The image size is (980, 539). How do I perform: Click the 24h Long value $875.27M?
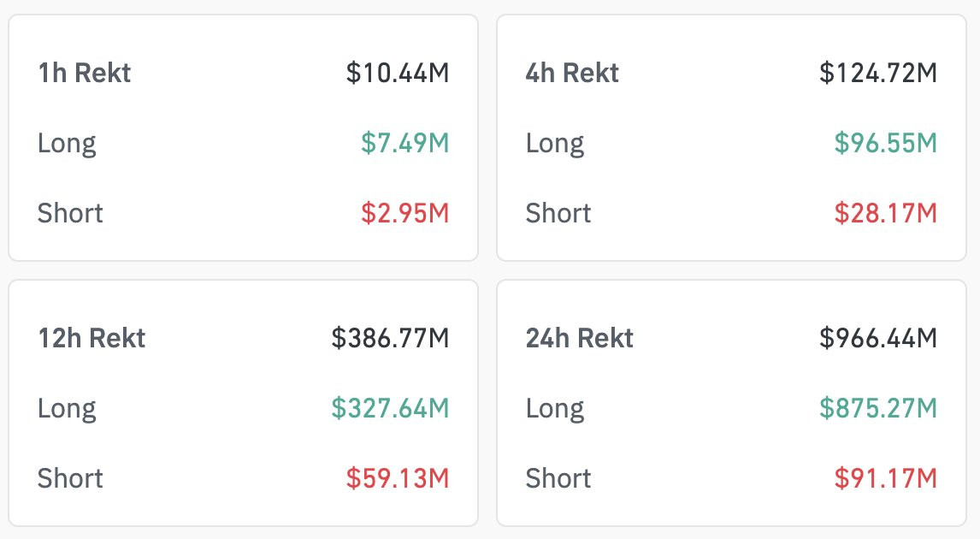click(x=878, y=408)
